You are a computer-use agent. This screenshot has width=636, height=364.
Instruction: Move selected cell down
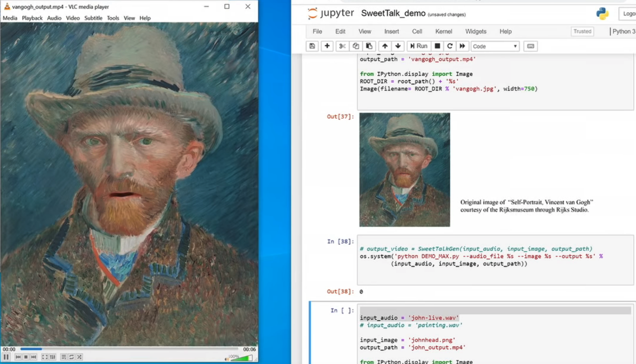398,46
